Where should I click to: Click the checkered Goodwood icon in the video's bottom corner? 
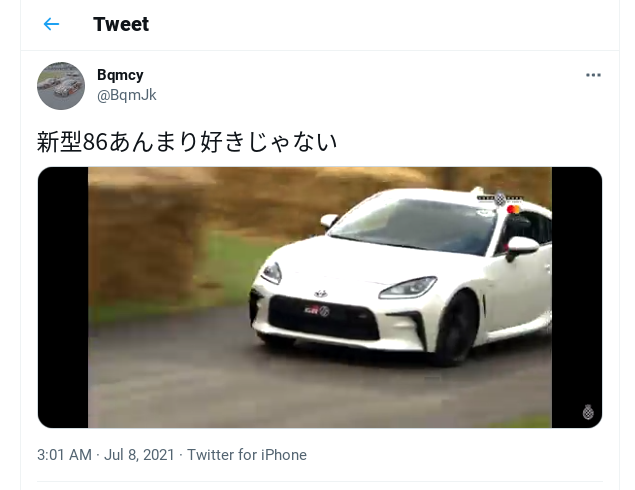pyautogui.click(x=588, y=412)
